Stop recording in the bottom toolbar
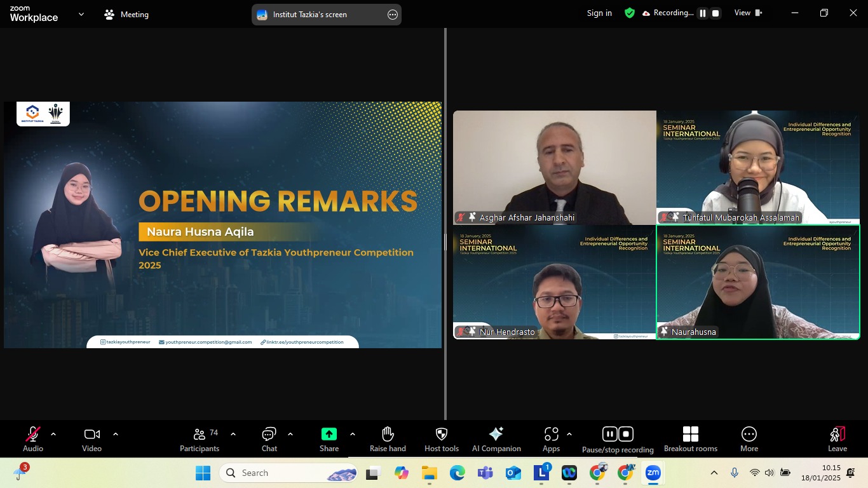The height and width of the screenshot is (488, 868). click(x=626, y=434)
